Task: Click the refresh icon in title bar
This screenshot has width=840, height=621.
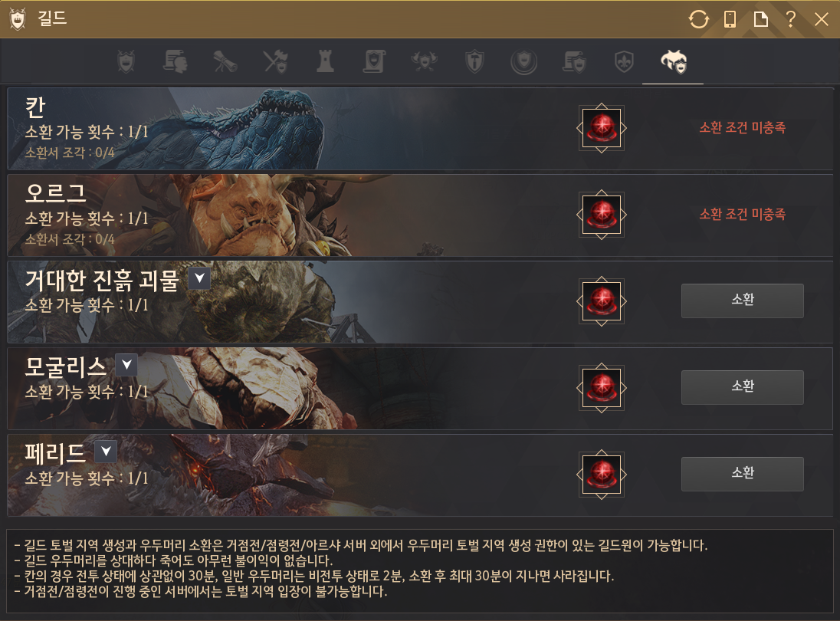Action: pyautogui.click(x=698, y=20)
